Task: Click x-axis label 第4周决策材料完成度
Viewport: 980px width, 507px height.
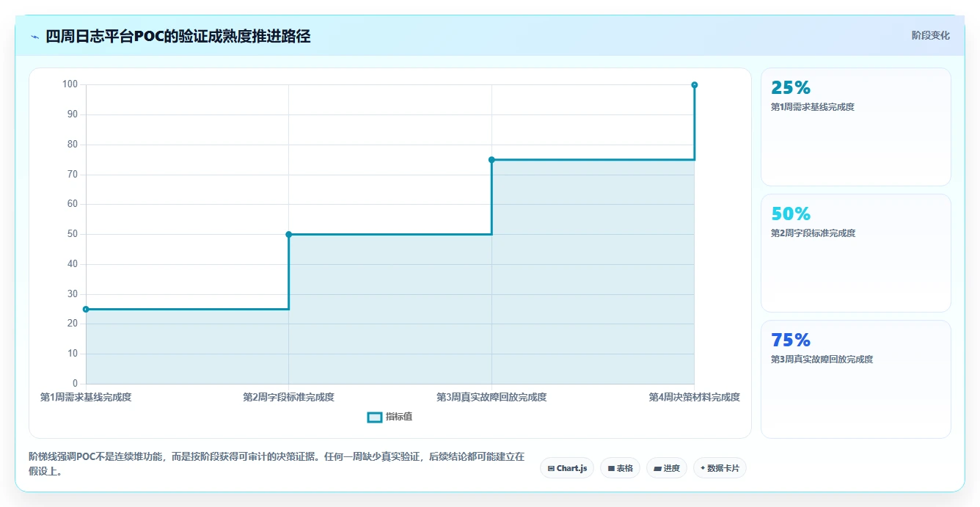Action: click(694, 397)
